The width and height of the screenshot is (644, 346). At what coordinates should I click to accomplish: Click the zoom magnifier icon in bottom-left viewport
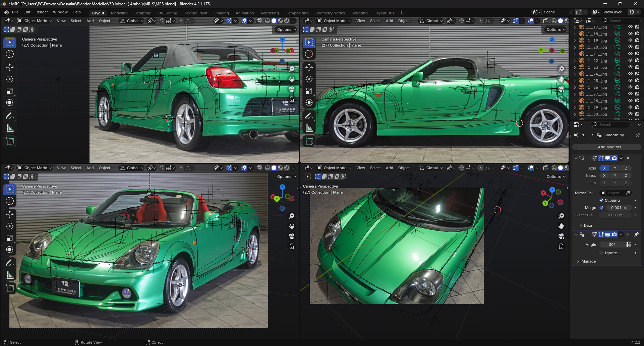[292, 216]
